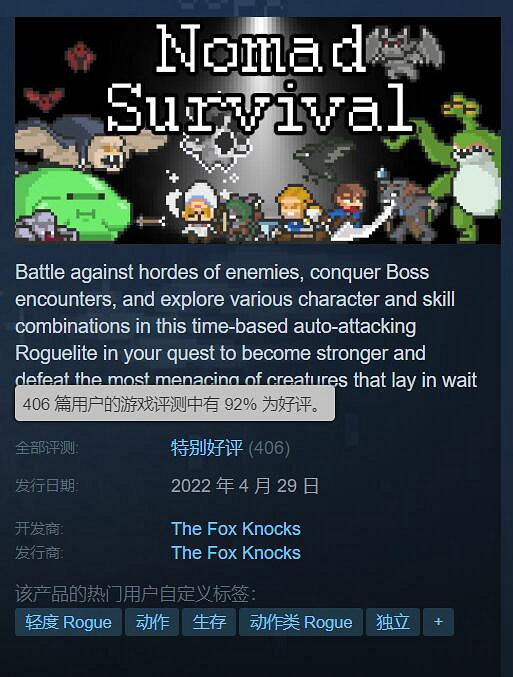The image size is (513, 677).
Task: Click the gray bat creature in the banner
Action: (404, 51)
